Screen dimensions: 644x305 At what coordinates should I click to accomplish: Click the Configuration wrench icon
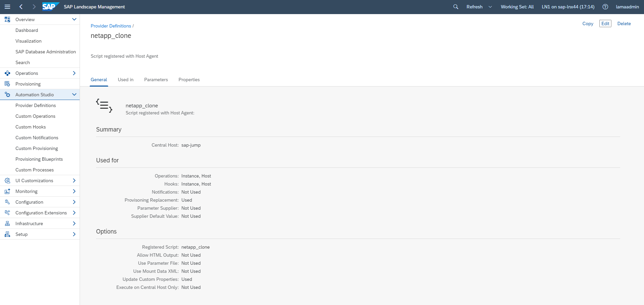[7, 202]
